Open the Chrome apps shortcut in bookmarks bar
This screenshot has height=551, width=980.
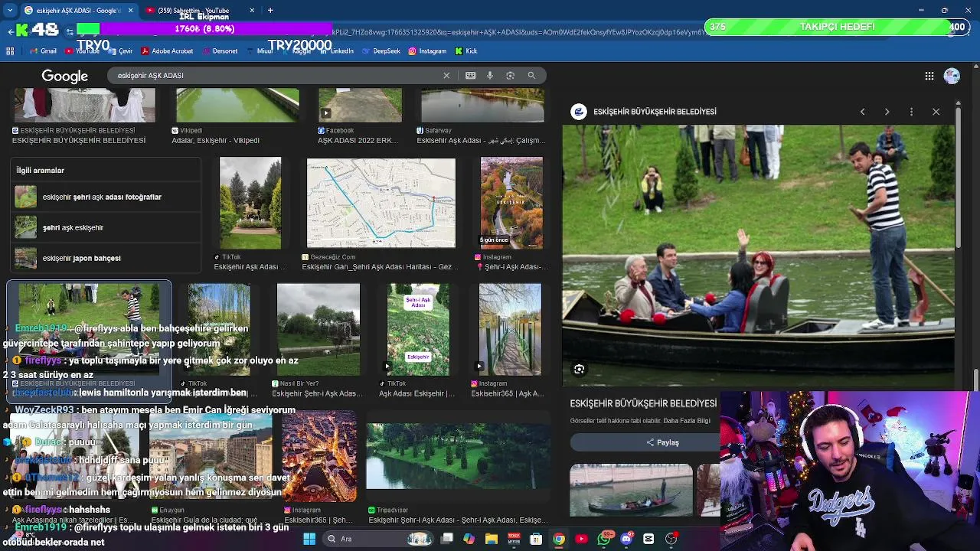10,51
